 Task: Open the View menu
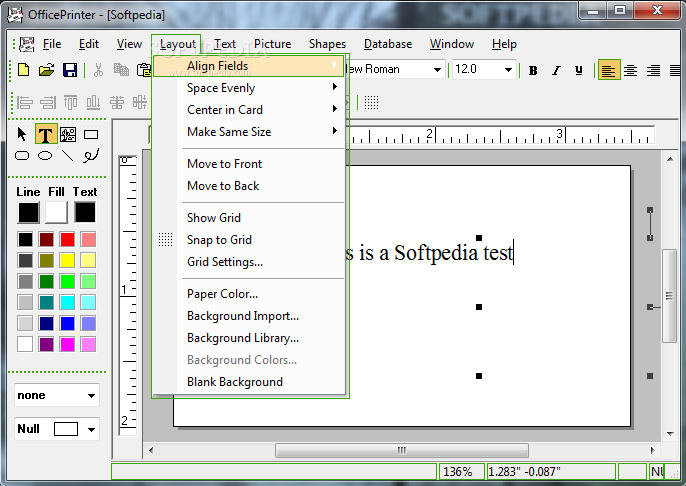[x=129, y=44]
